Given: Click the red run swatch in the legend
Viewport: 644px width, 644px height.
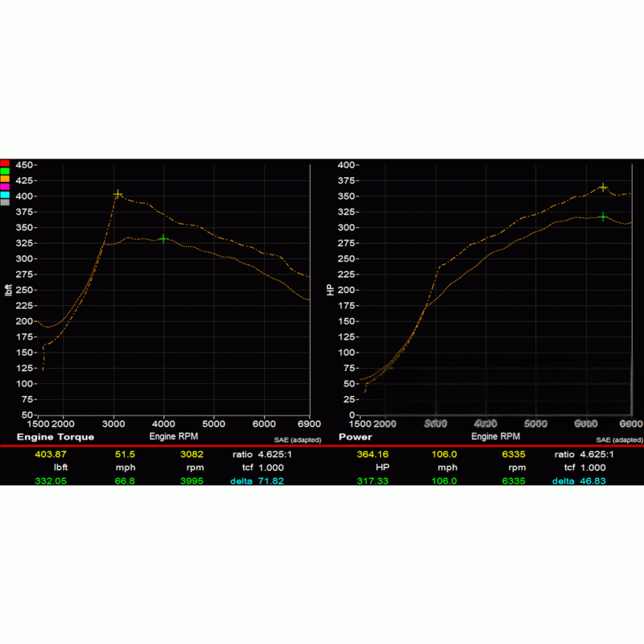Looking at the screenshot, I should [x=6, y=163].
